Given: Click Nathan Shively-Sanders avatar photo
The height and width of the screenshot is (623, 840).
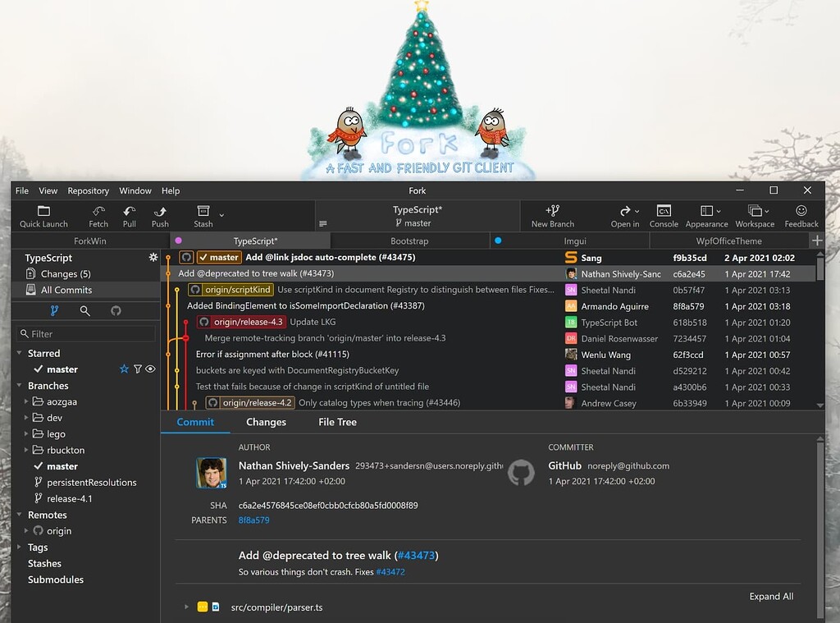Looking at the screenshot, I should 211,472.
